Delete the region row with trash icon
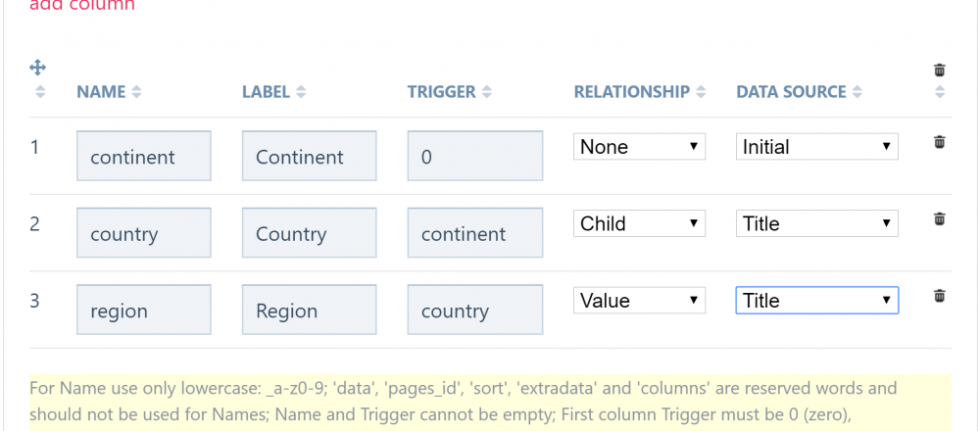The height and width of the screenshot is (431, 980). click(940, 295)
